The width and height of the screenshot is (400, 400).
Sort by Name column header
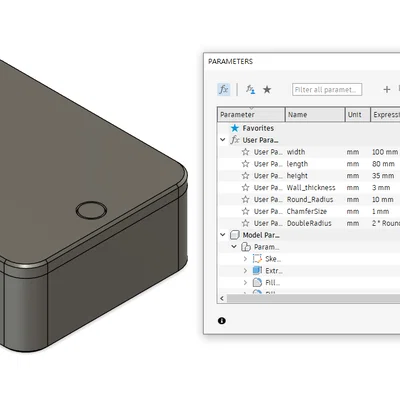[x=315, y=115]
